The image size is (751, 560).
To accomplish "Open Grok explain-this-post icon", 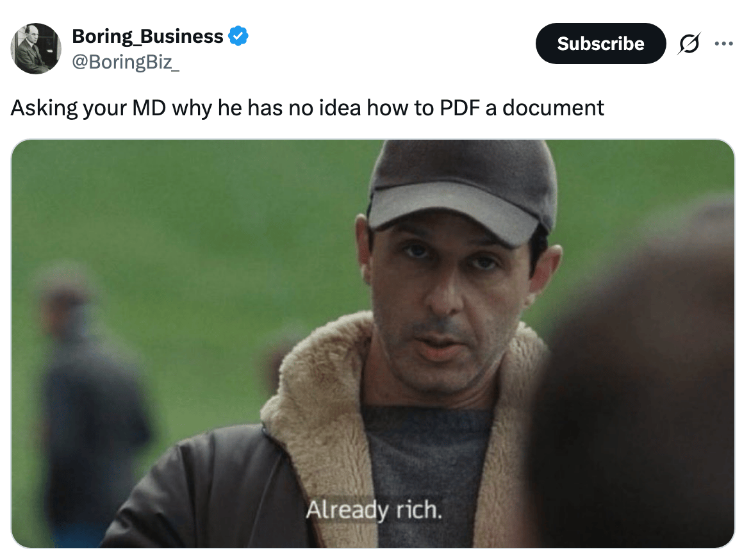I will (x=689, y=44).
